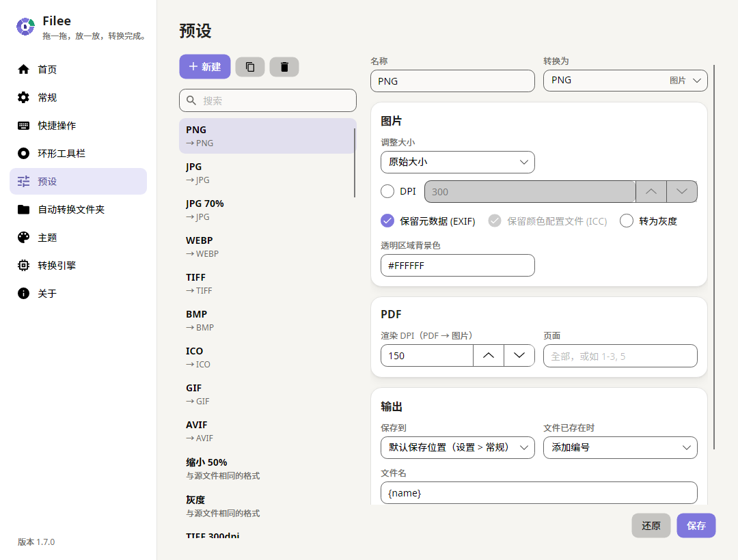
Task: Select the PNG preset
Action: (267, 136)
